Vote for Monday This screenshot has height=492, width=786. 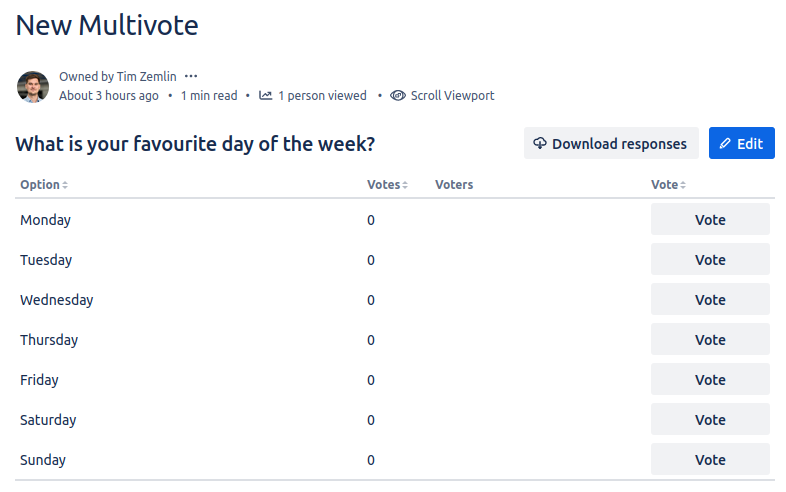click(x=710, y=220)
